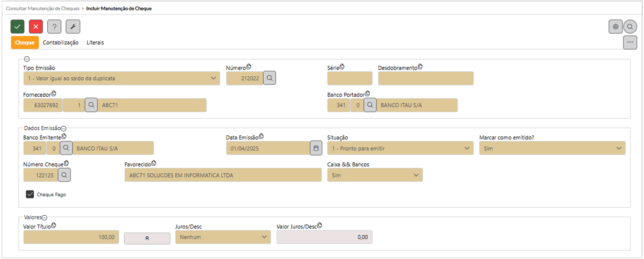Uncheck the Cheque Pago checkbox
644x259 pixels.
point(30,194)
